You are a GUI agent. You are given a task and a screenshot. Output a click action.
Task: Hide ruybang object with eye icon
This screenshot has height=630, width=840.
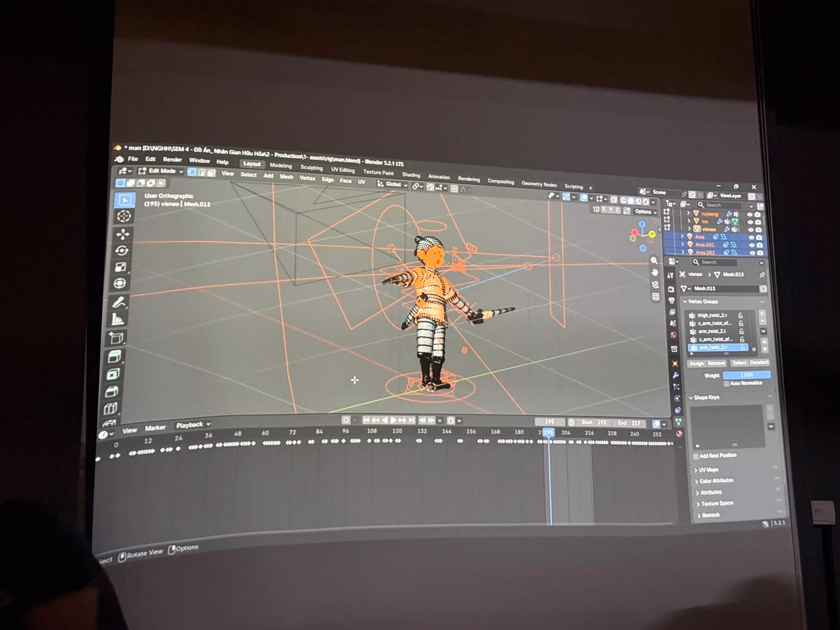click(750, 215)
